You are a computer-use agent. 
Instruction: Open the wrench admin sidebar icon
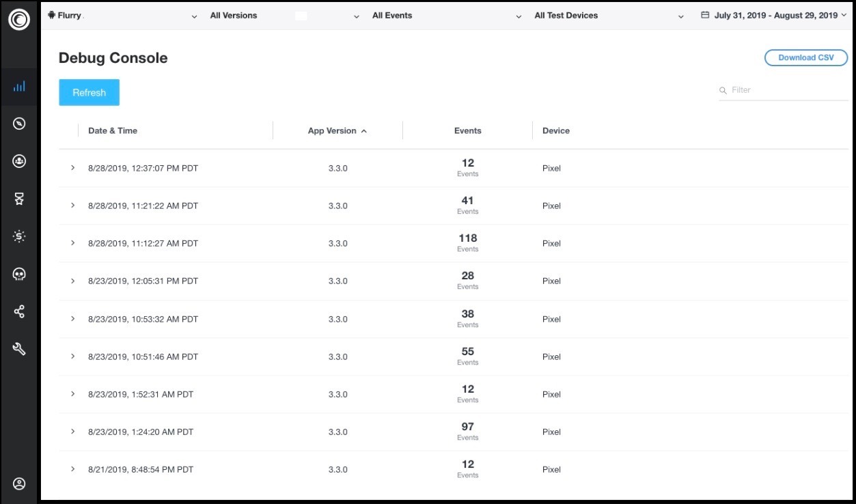pyautogui.click(x=19, y=349)
